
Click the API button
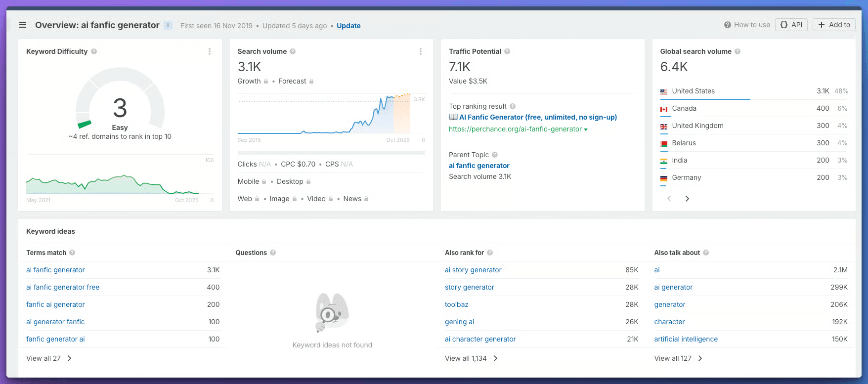click(791, 25)
